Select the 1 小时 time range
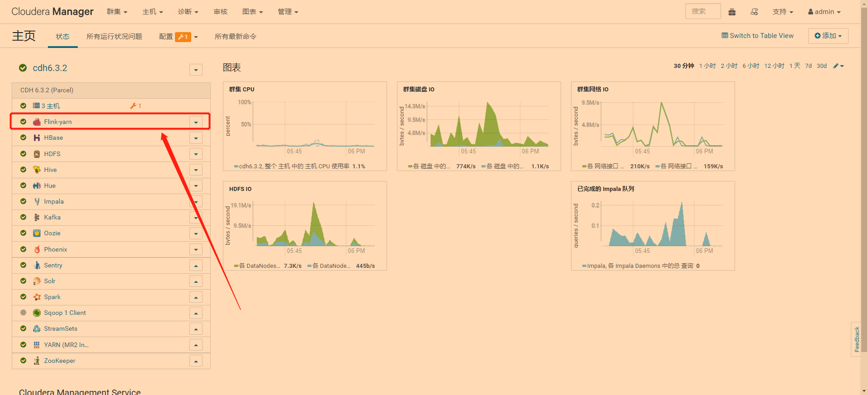The image size is (868, 395). (x=708, y=66)
